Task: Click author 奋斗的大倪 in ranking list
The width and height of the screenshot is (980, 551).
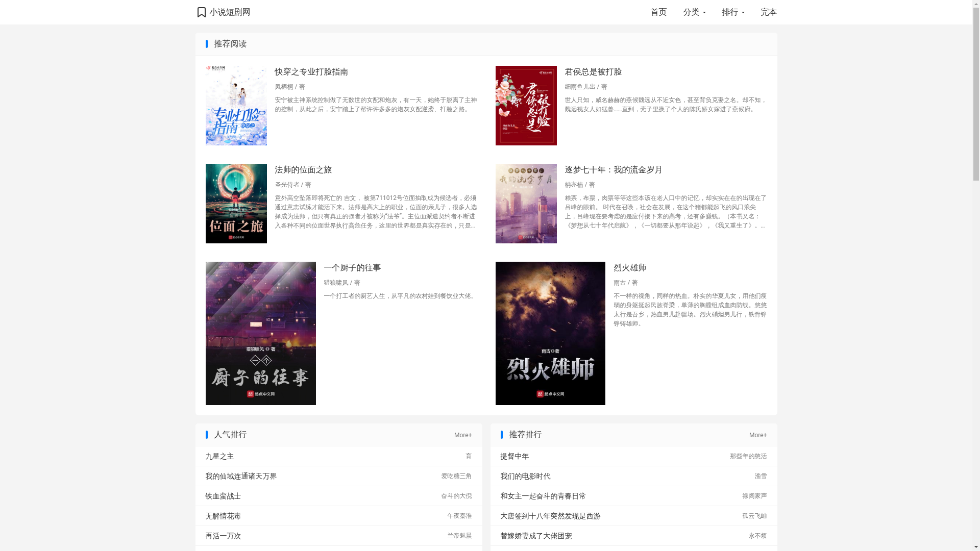Action: 456,496
